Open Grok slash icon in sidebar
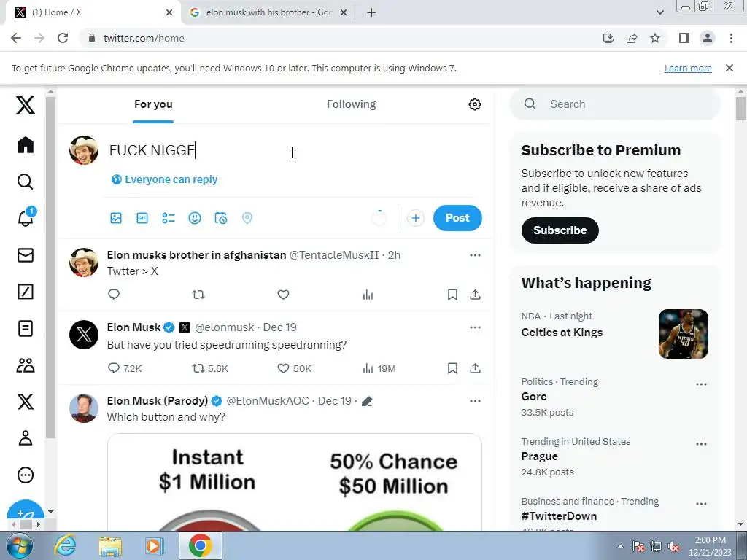747x560 pixels. coord(26,292)
